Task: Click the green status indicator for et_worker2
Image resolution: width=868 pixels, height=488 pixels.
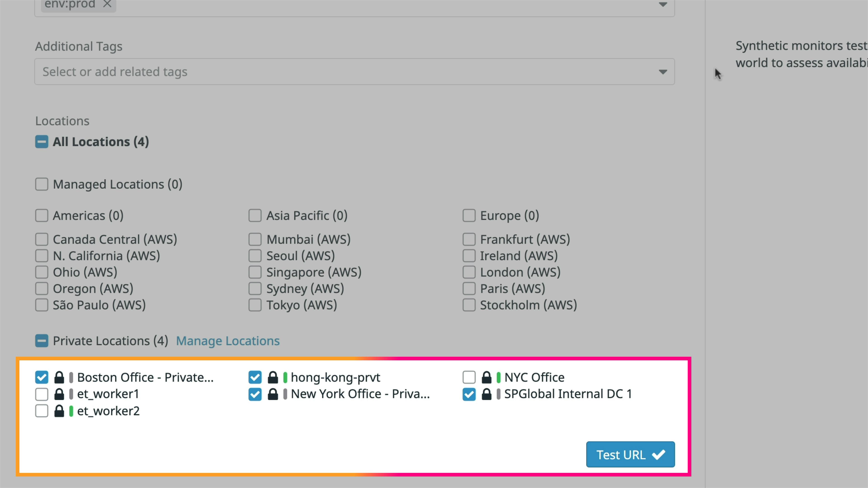Action: click(x=71, y=411)
